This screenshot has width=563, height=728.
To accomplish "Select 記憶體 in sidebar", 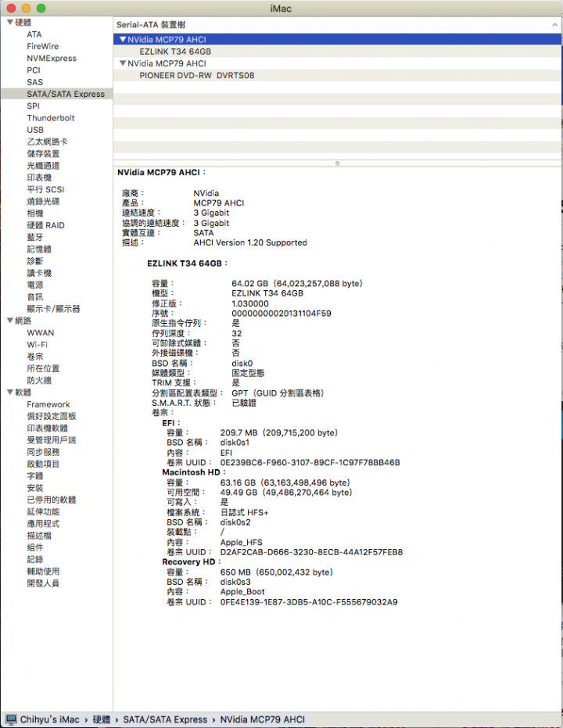I will coord(39,249).
